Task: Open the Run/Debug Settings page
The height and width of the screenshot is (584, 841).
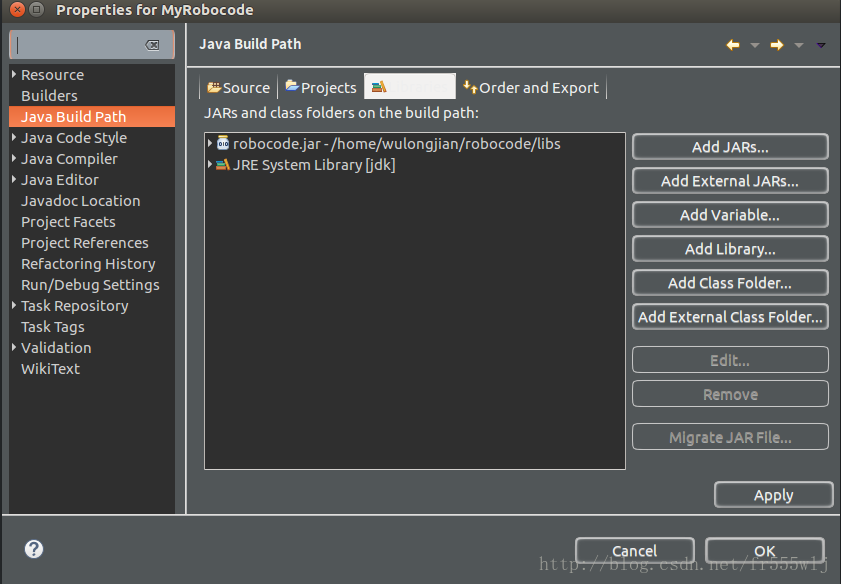Action: click(x=90, y=284)
